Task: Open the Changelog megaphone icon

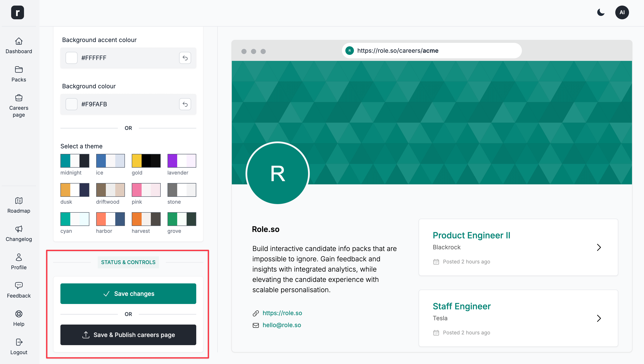Action: (x=18, y=229)
